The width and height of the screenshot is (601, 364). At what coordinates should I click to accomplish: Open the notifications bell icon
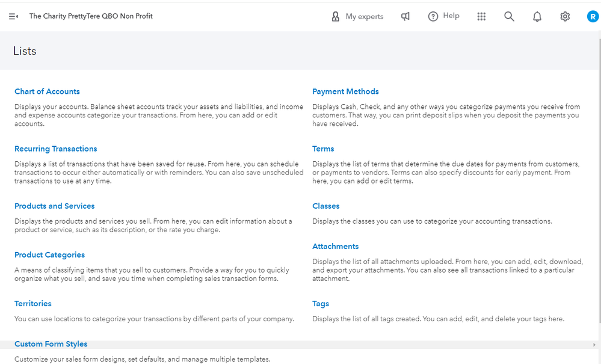(x=537, y=17)
